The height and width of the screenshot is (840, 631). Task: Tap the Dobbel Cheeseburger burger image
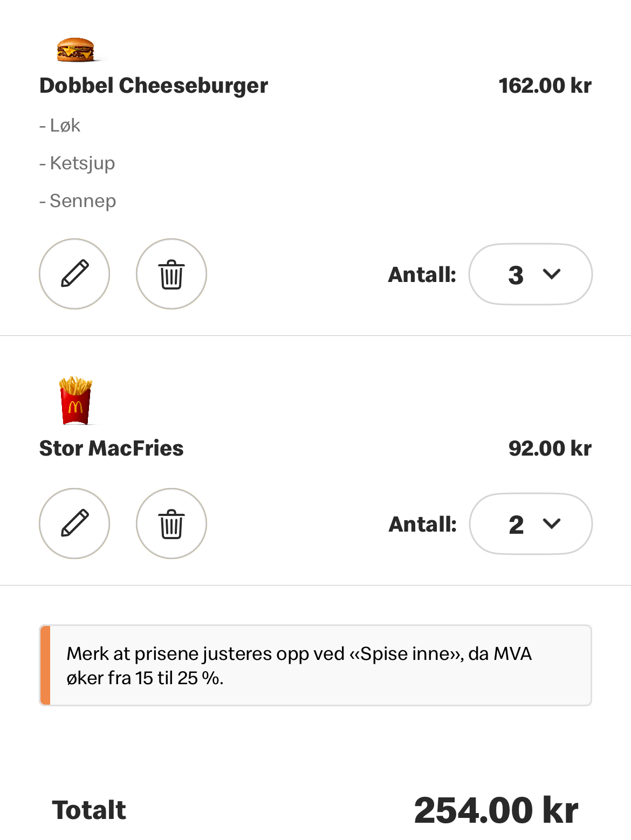76,50
